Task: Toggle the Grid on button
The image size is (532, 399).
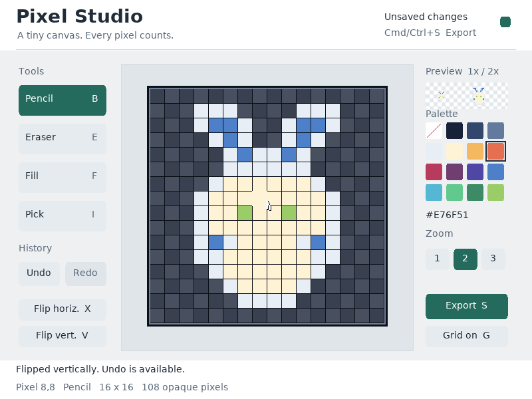Action: 467,336
